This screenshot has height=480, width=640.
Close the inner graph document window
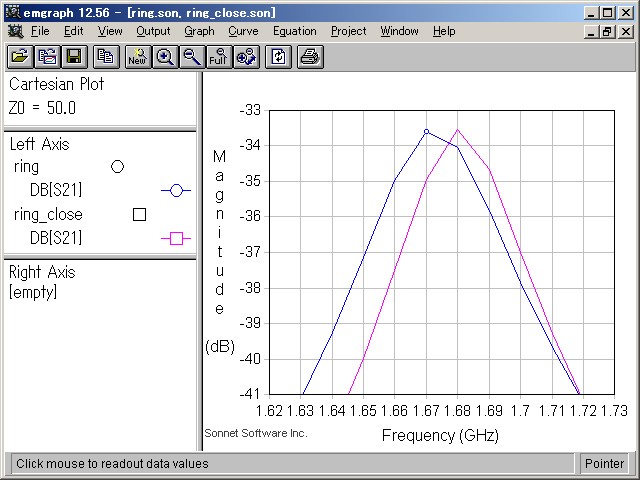[x=626, y=31]
